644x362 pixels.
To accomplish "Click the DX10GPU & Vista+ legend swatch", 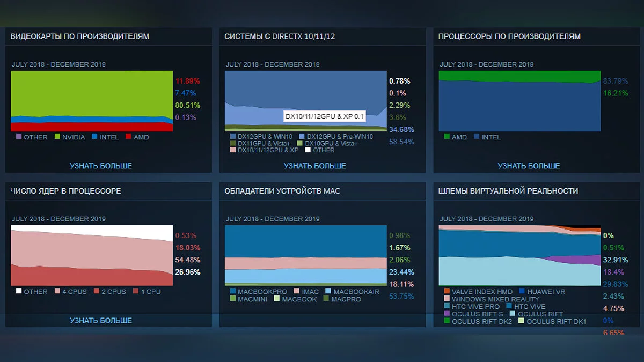I will (299, 143).
